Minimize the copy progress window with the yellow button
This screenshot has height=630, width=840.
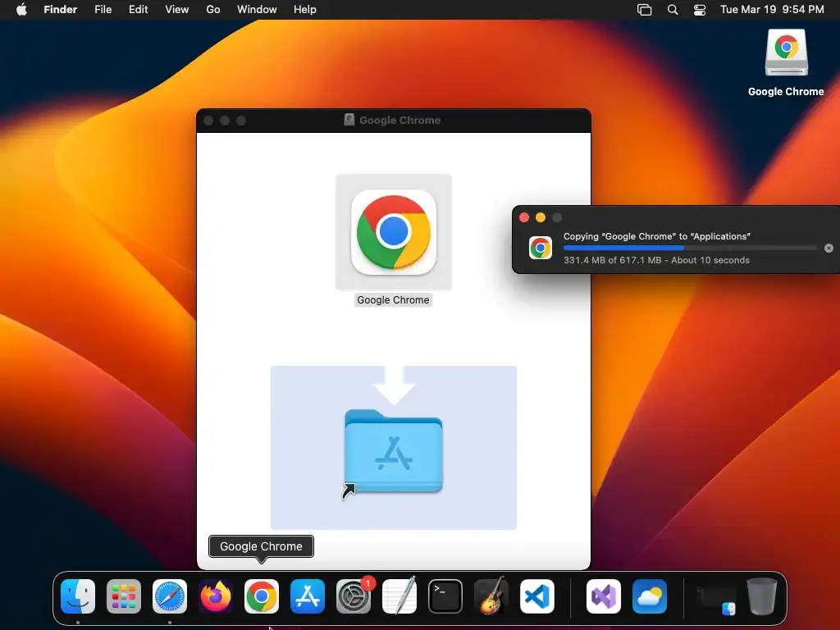541,217
